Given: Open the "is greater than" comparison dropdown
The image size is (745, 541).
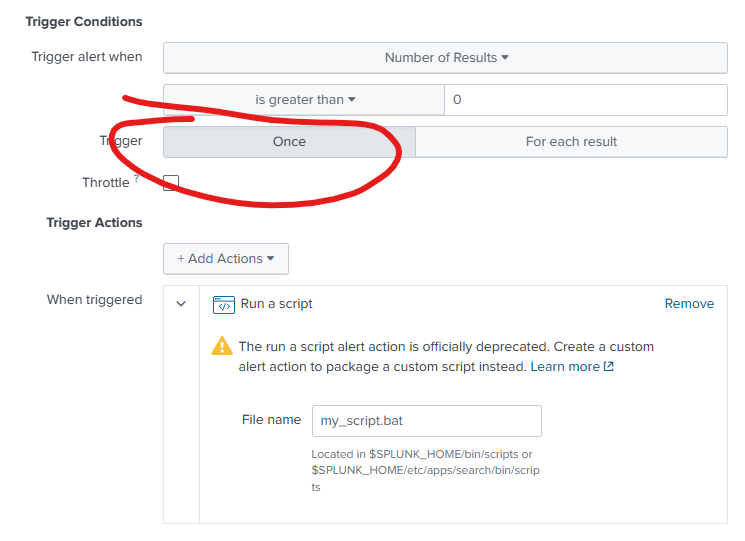Looking at the screenshot, I should point(304,100).
